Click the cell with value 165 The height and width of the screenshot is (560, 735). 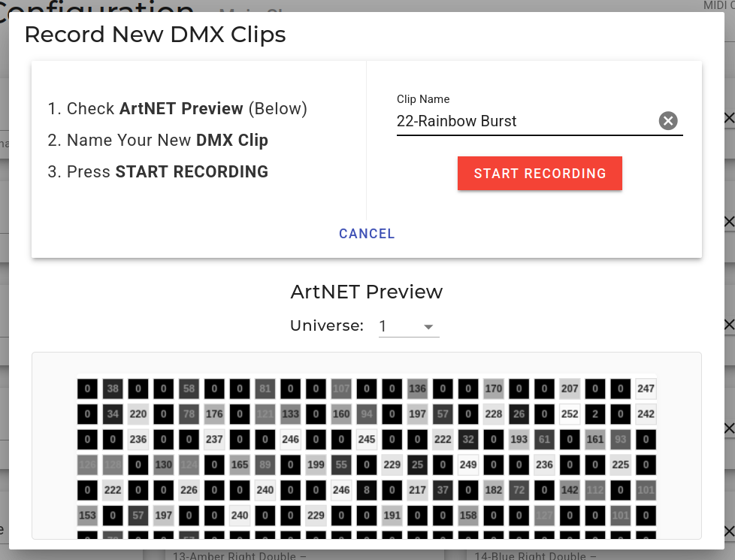(x=240, y=465)
